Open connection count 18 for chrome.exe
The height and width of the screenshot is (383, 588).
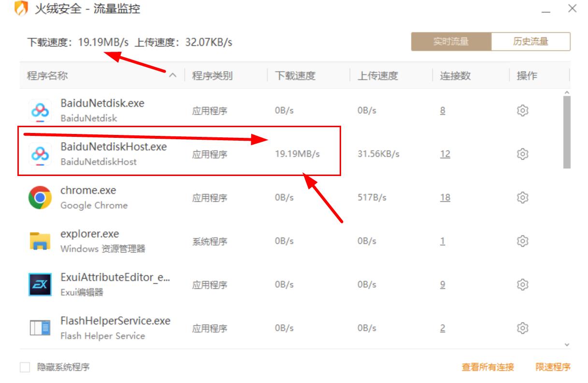click(x=445, y=197)
